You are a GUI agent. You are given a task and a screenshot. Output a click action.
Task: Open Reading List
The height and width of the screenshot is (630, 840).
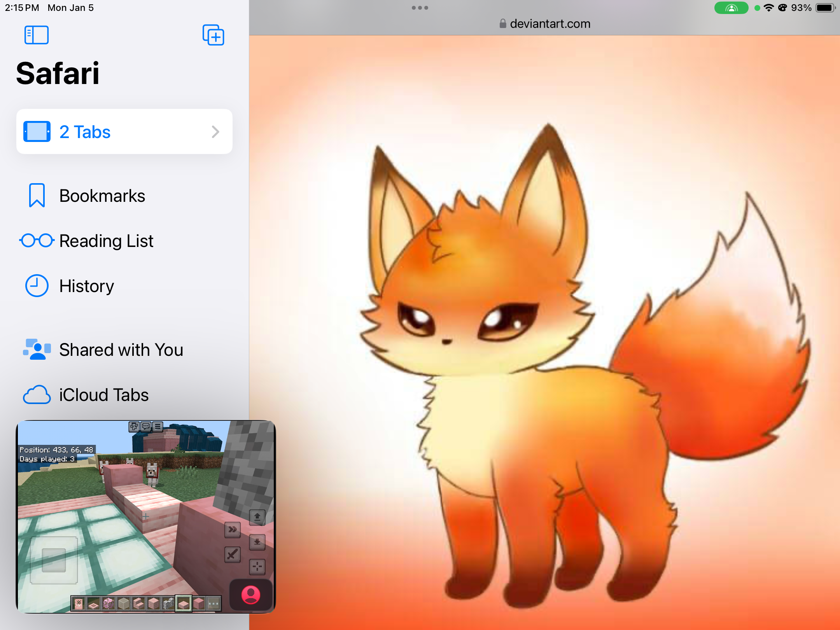point(106,241)
